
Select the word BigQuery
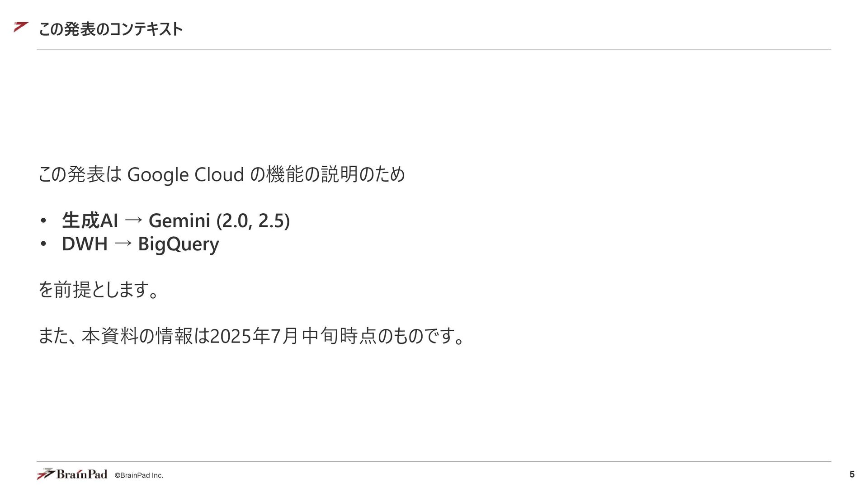tap(179, 244)
